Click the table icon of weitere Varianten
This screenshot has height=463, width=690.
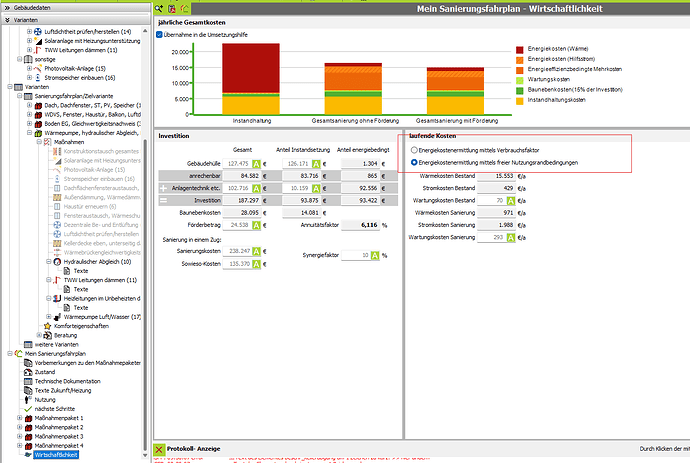28,345
